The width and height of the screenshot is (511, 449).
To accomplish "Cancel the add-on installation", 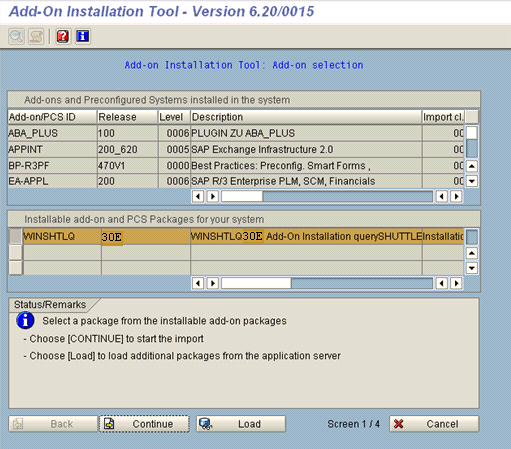I will point(434,424).
